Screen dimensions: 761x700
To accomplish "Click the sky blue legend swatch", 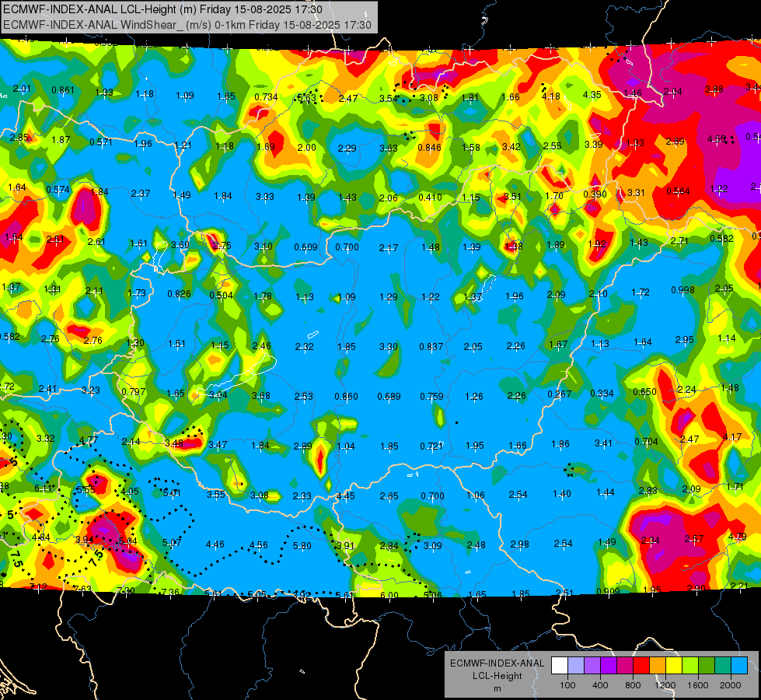I will click(739, 666).
